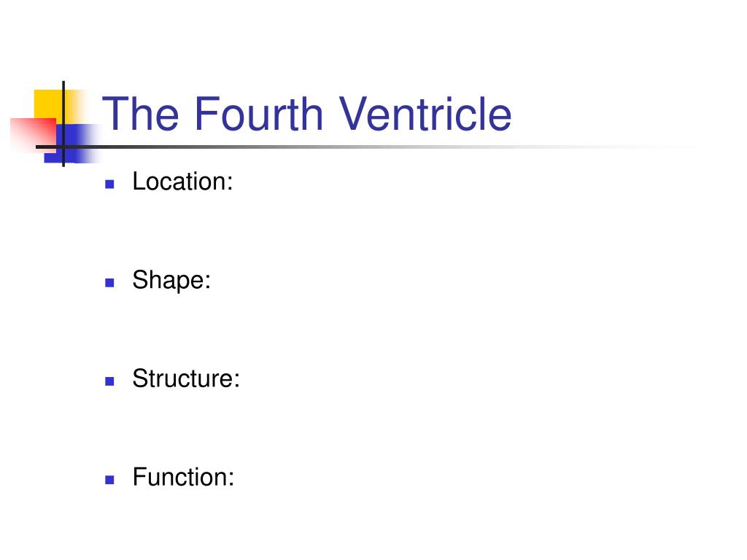Viewport: 747px width, 560px height.
Task: Click the black vertical line of the crosshair
Action: 63,124
